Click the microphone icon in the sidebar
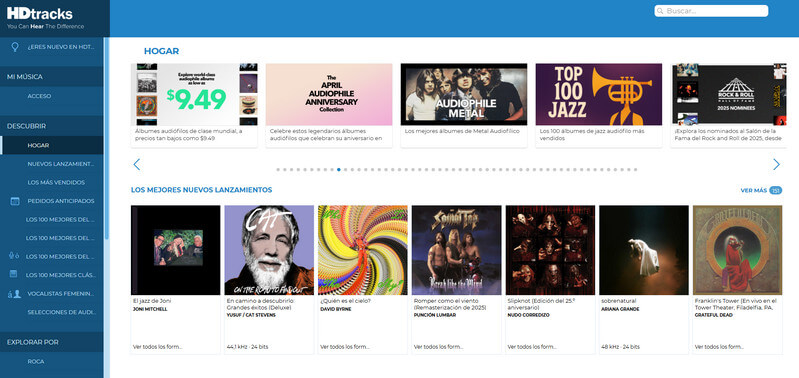Viewport: 799px width, 378px height. pyautogui.click(x=14, y=256)
